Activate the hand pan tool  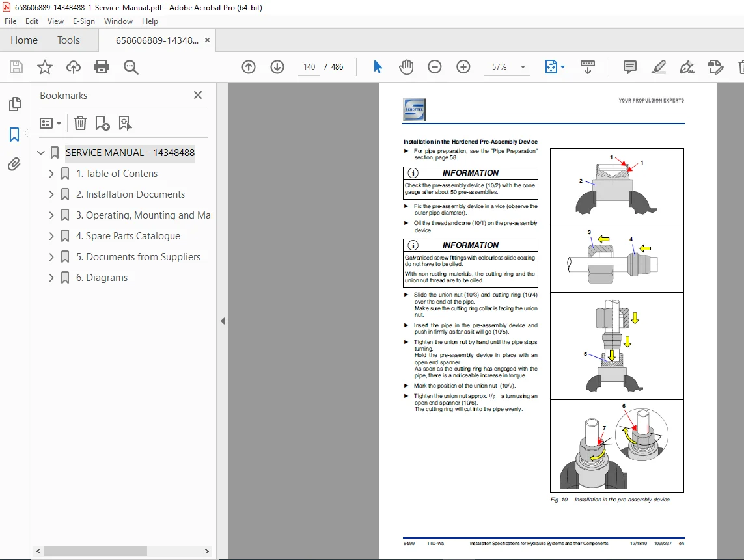tap(406, 67)
